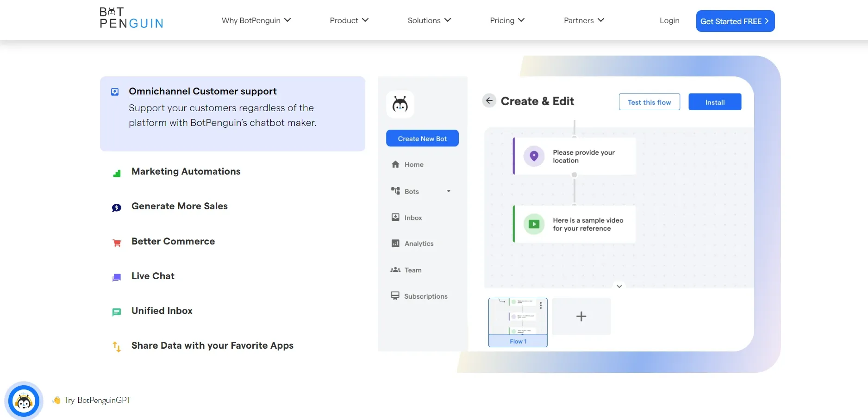Viewport: 868px width, 420px height.
Task: Click Create New Bot button
Action: 422,138
